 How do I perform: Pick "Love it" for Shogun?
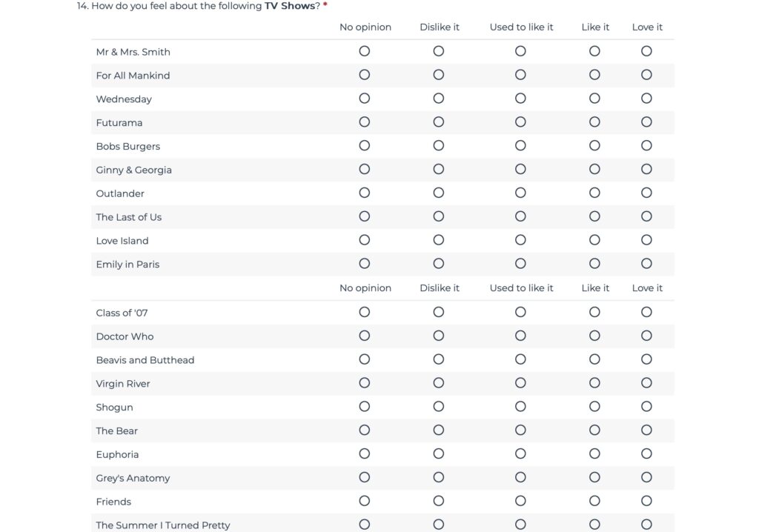pyautogui.click(x=646, y=407)
